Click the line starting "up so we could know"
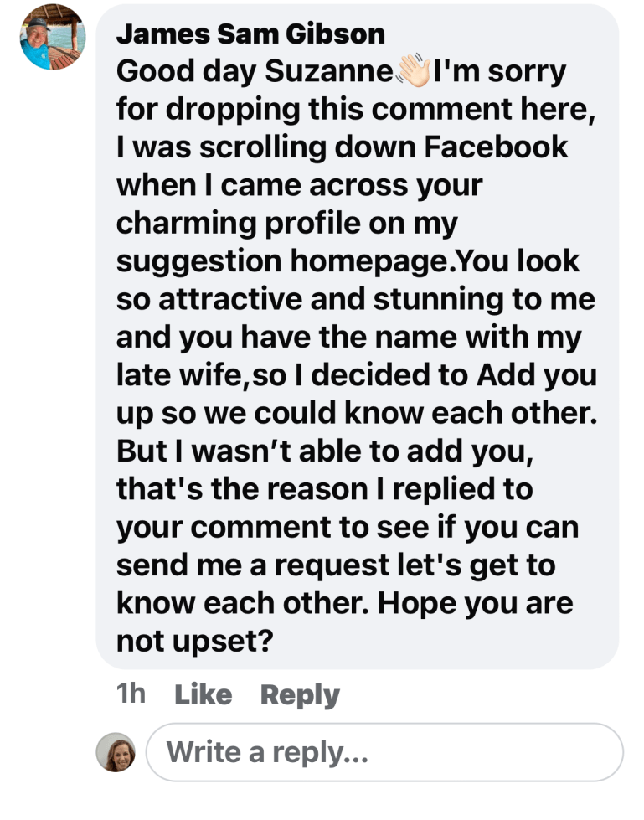Screen dimensions: 644x820 (x=356, y=413)
